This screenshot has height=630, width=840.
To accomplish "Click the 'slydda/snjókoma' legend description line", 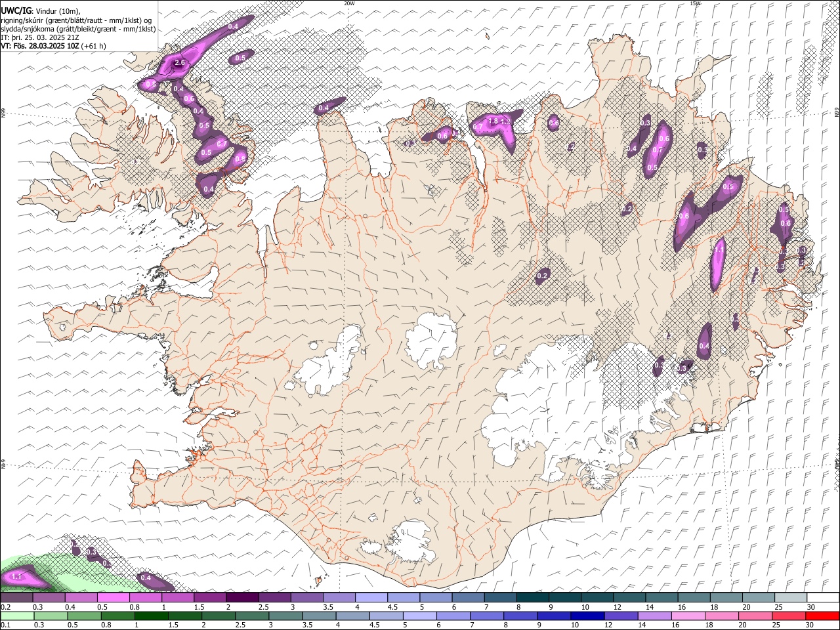I will [x=78, y=29].
